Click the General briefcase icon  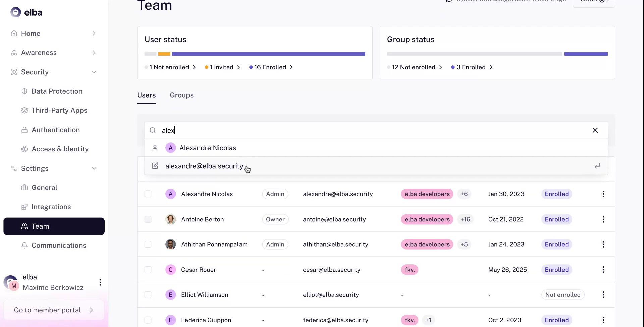coord(24,188)
